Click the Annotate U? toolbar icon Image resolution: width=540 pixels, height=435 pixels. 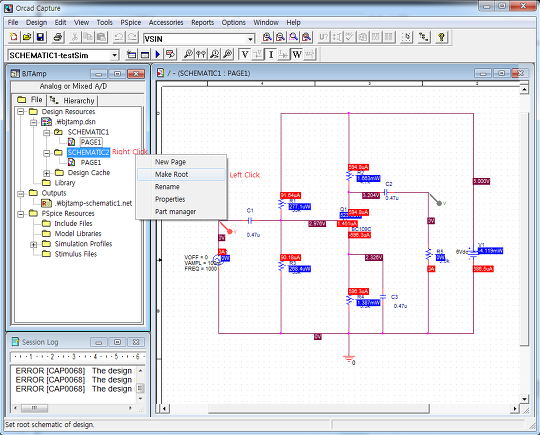pyautogui.click(x=324, y=37)
